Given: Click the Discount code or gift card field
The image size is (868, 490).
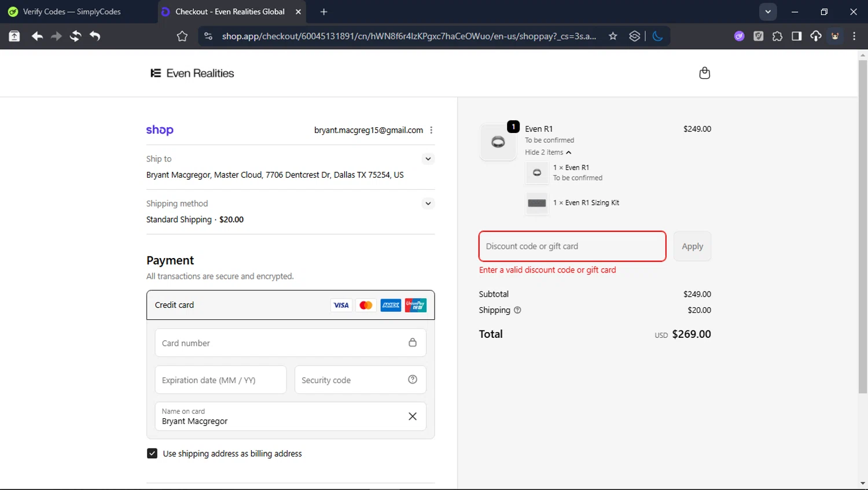Looking at the screenshot, I should pos(572,246).
